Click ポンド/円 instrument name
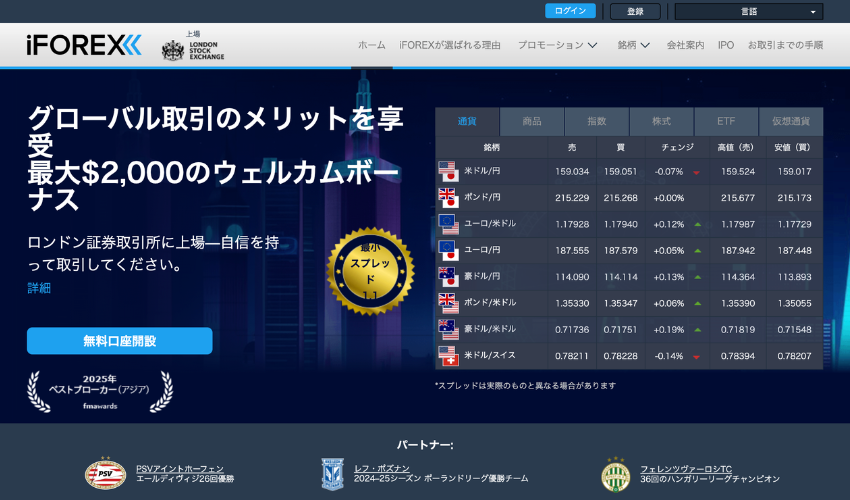Screen dimensions: 850x500 [x=482, y=197]
